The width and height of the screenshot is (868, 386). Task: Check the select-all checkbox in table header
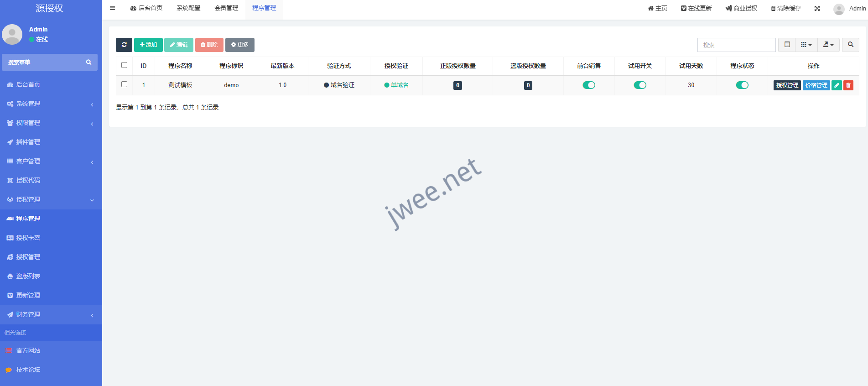point(124,65)
